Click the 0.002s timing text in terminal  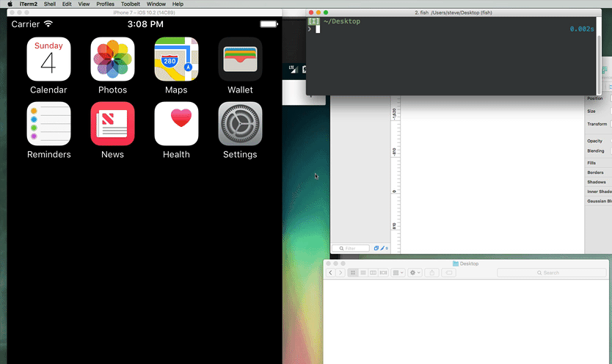point(582,29)
